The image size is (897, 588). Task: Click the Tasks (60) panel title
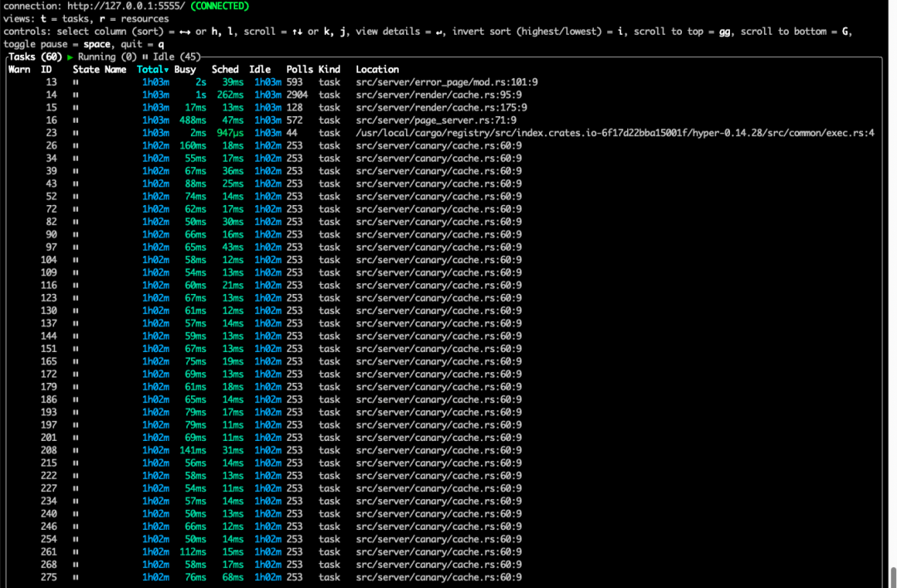click(35, 57)
